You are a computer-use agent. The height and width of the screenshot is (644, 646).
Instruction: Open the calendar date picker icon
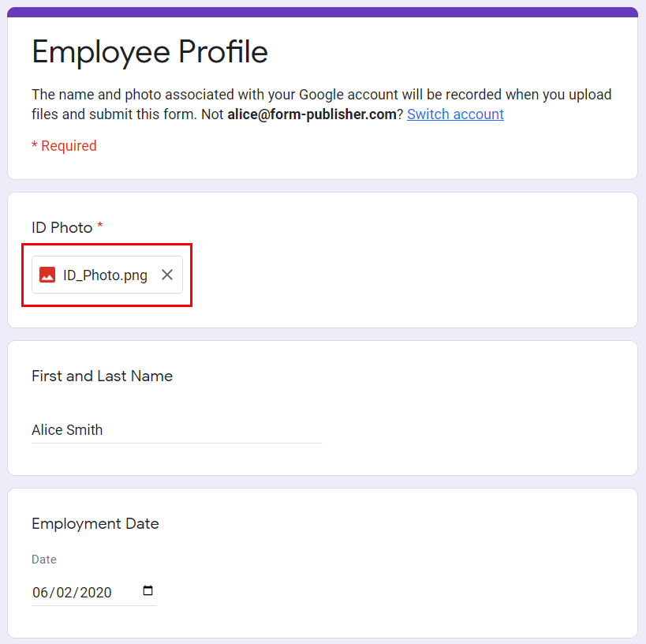[147, 590]
